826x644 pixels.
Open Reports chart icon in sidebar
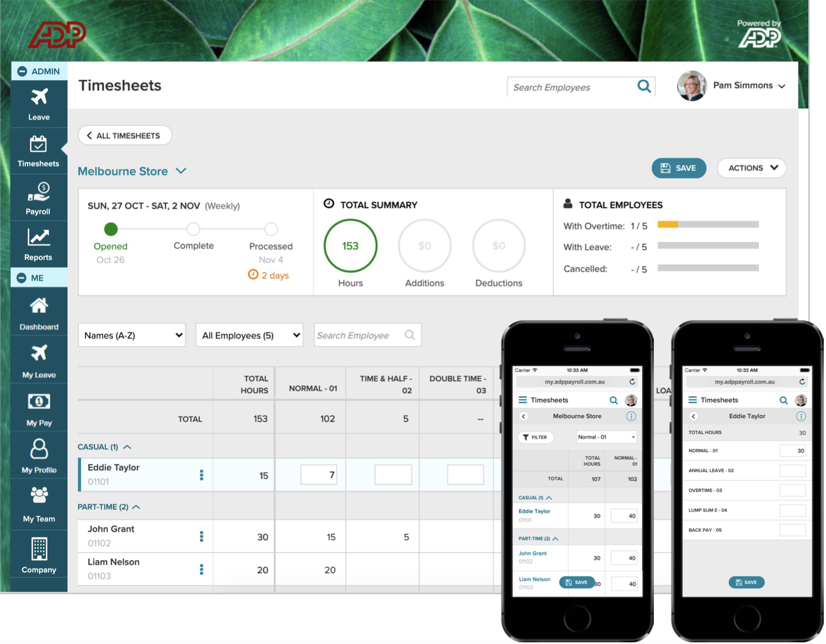click(39, 237)
